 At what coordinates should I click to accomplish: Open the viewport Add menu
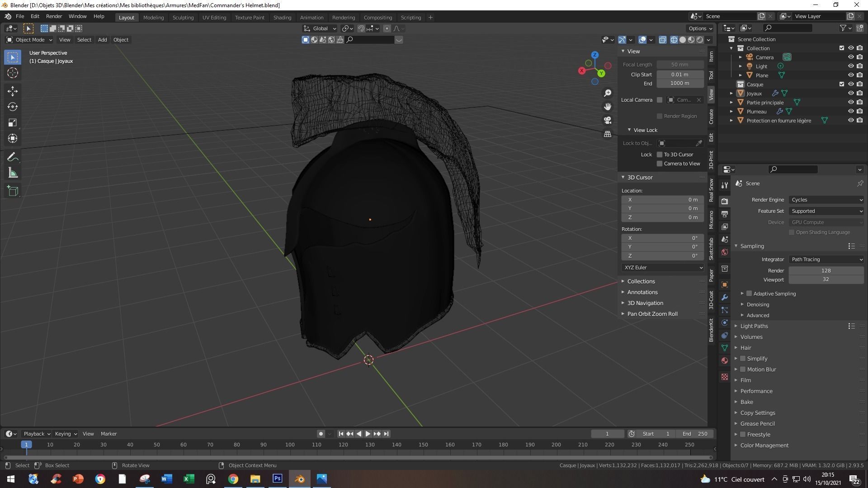click(102, 40)
